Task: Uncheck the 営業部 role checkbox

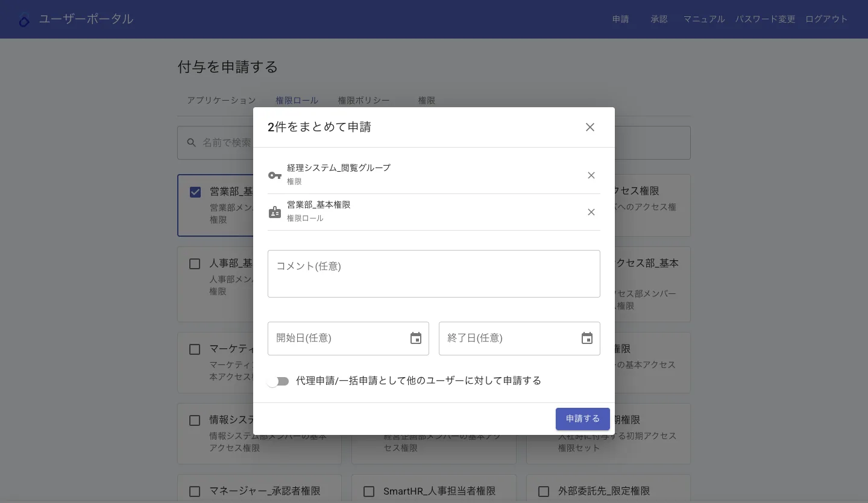Action: point(195,192)
